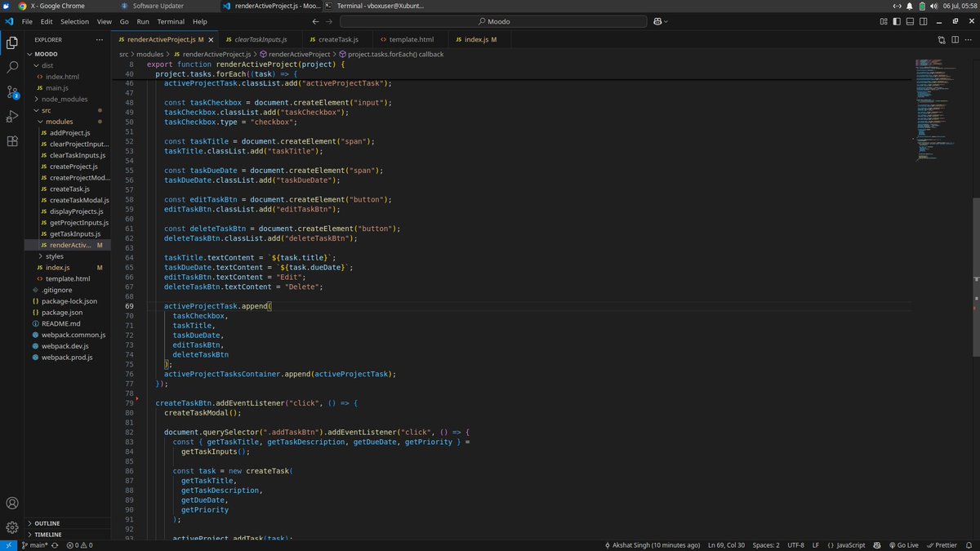Image resolution: width=980 pixels, height=551 pixels.
Task: Navigate forward using the arrow button
Action: pos(328,21)
